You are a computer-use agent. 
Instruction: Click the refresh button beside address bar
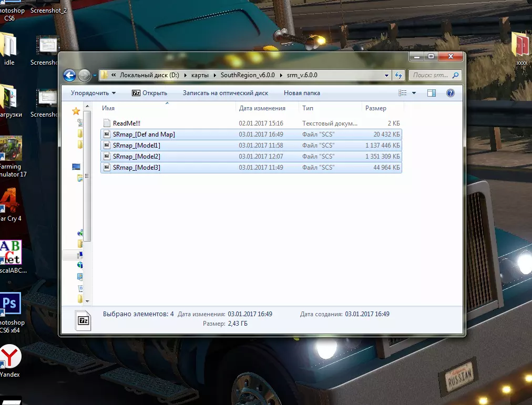coord(398,76)
